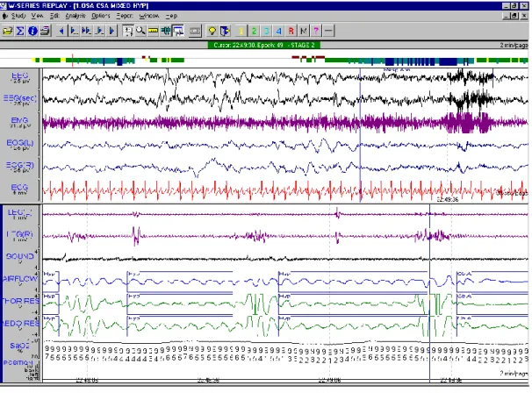Open a study file with folder icon

8,32
